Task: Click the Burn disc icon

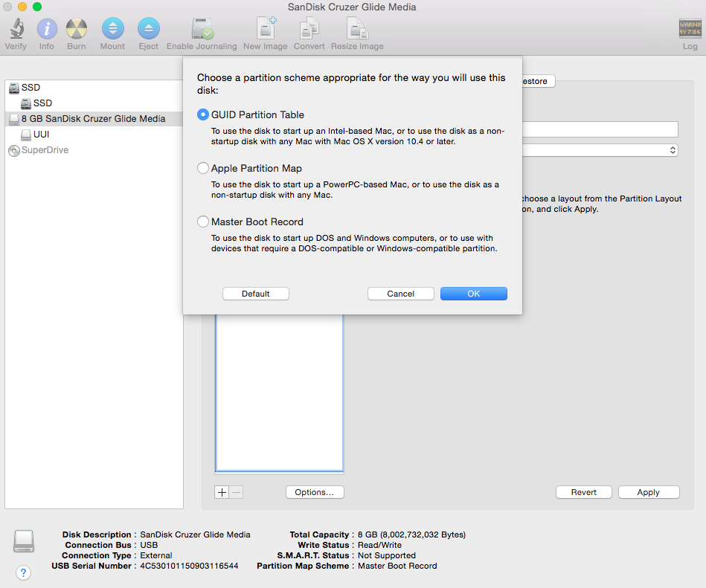Action: tap(77, 29)
